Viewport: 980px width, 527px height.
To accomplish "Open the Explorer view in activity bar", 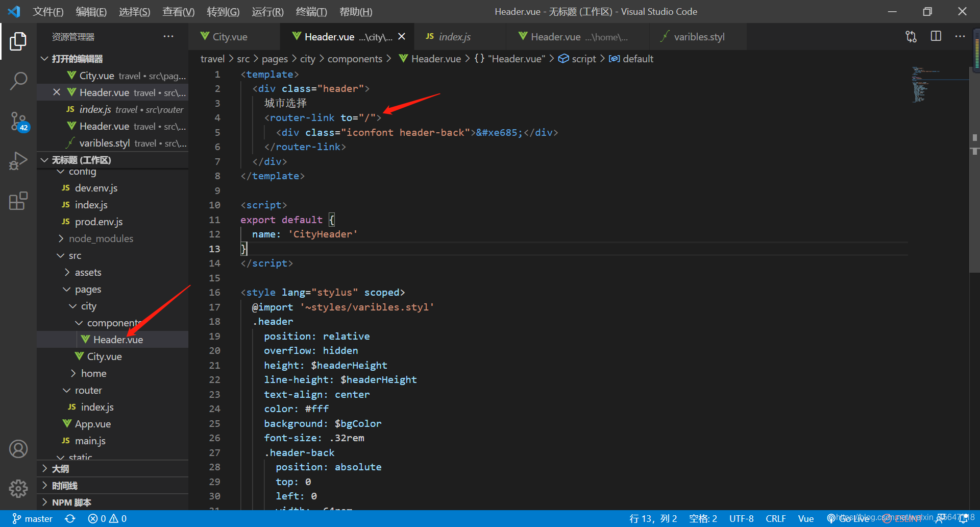I will pos(18,41).
